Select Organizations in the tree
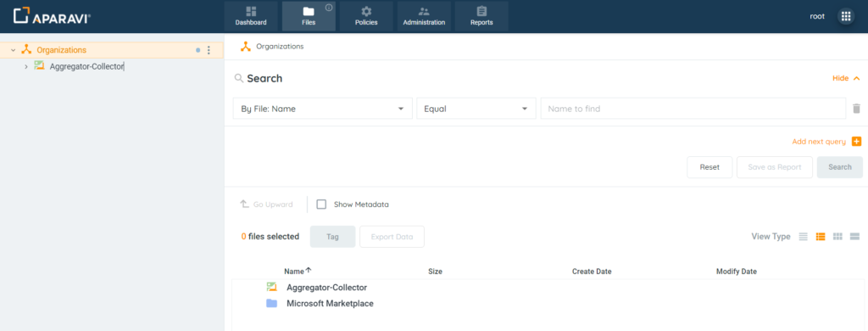 (61, 50)
